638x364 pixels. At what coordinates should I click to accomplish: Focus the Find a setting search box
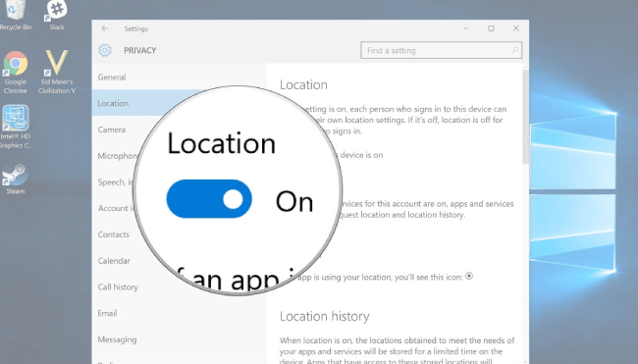441,50
